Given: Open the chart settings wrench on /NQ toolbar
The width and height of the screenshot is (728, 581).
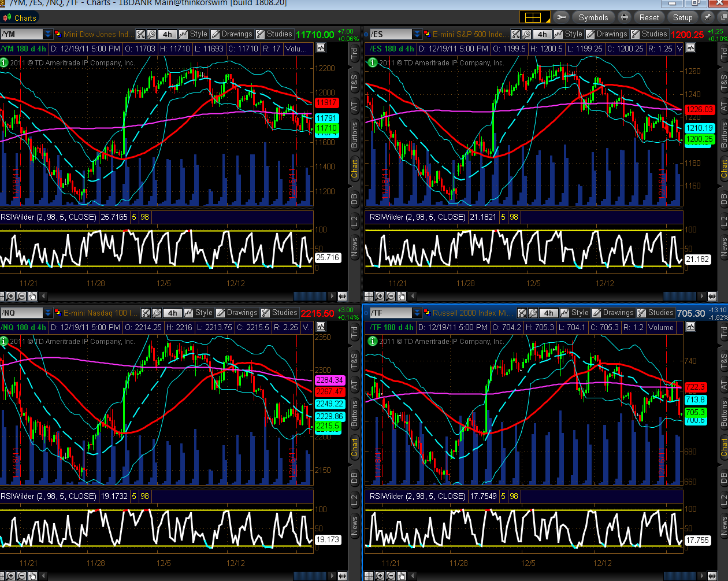Looking at the screenshot, I should point(157,313).
